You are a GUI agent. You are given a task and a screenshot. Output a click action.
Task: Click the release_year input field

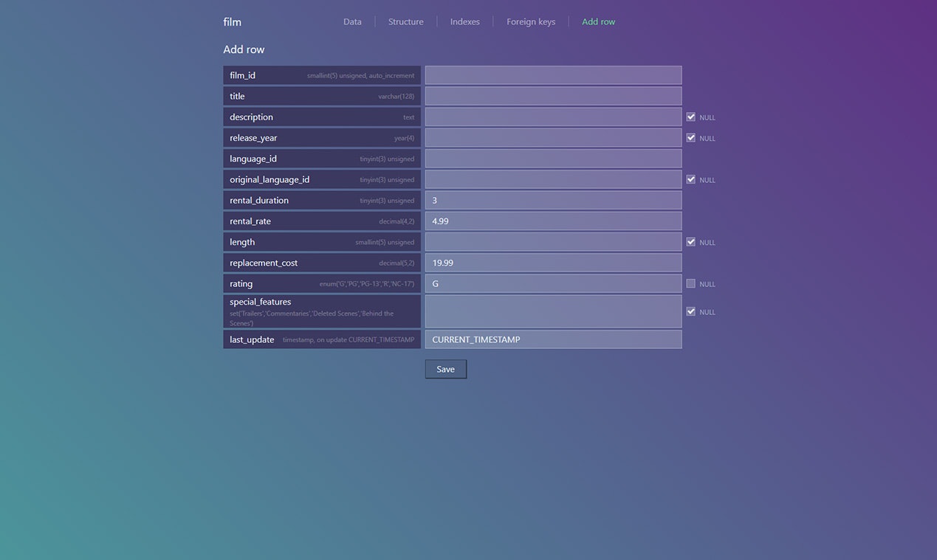click(x=553, y=138)
